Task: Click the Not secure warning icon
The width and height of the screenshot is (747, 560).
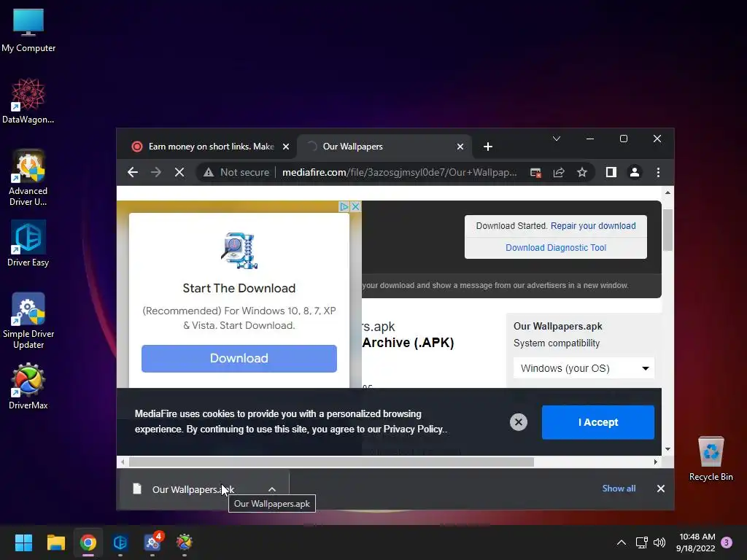Action: [208, 172]
